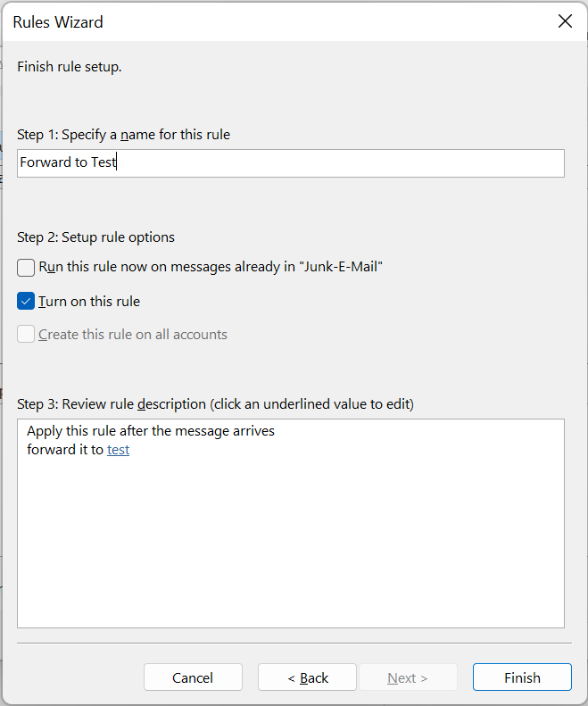
Task: Click the Step 3 Review rule description label
Action: [215, 404]
